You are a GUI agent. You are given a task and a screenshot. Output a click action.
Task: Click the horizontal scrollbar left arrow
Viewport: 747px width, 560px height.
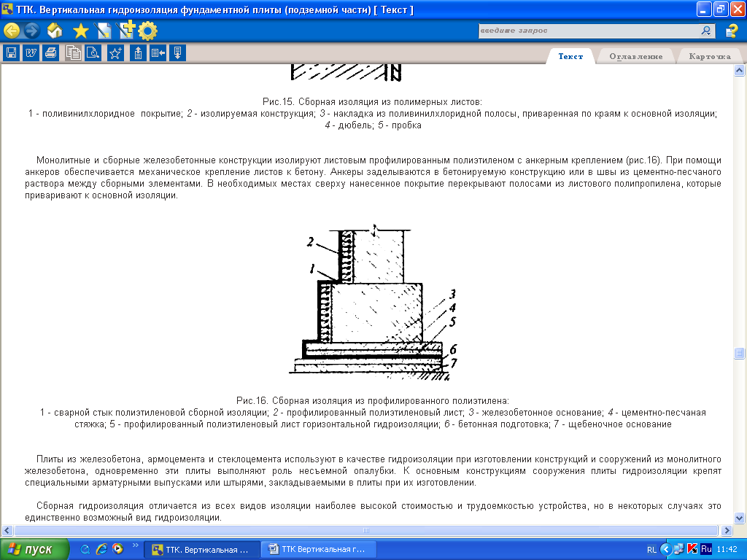tap(7, 530)
